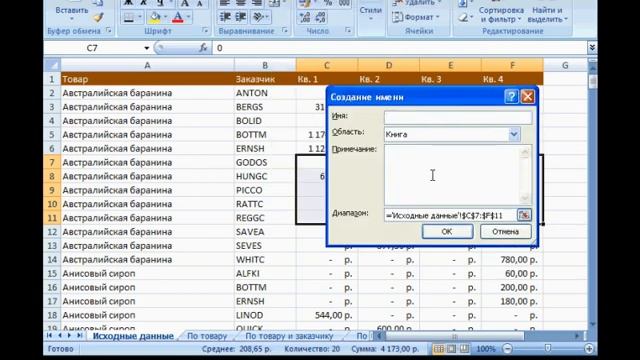Open the Область combo box arrow
This screenshot has width=640, height=360.
tap(514, 134)
